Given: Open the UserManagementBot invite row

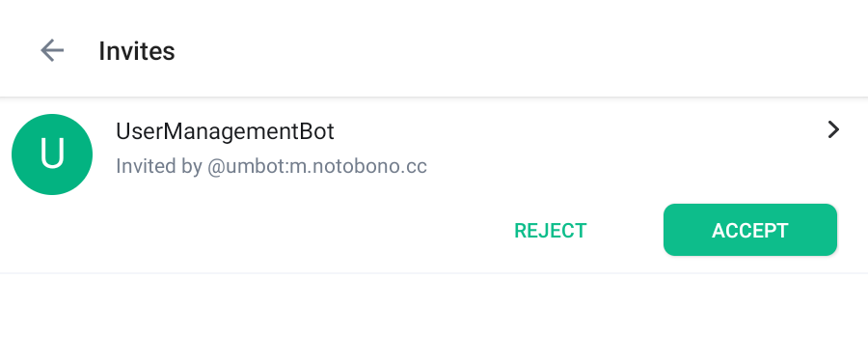Looking at the screenshot, I should tap(434, 185).
